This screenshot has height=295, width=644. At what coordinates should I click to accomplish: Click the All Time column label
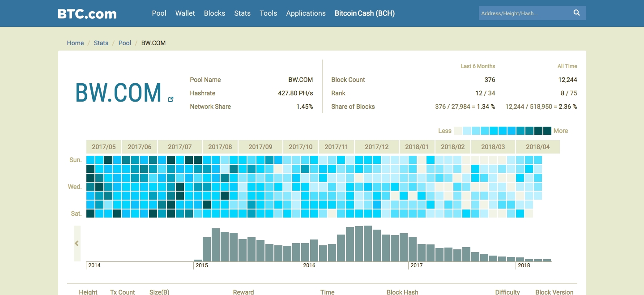click(x=567, y=66)
